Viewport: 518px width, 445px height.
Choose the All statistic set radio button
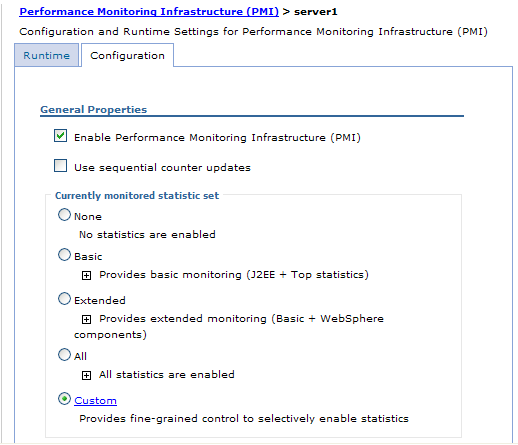point(64,355)
